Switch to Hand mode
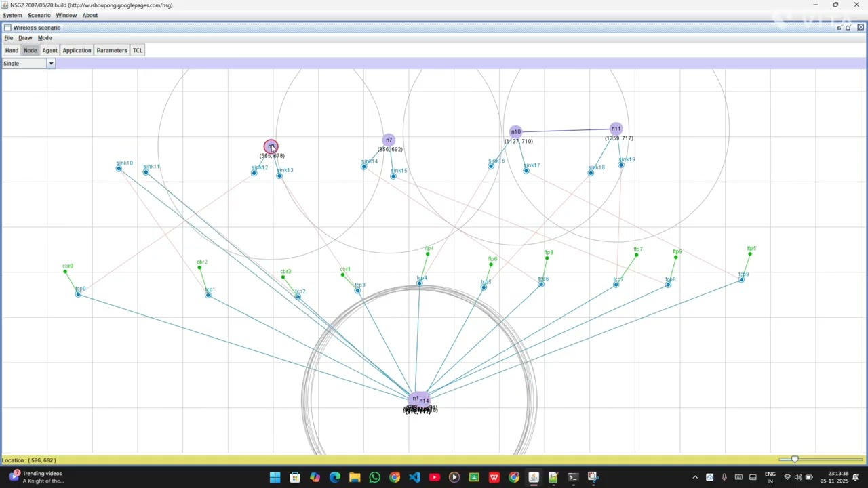Screen dimensions: 868x488 pyautogui.click(x=12, y=50)
